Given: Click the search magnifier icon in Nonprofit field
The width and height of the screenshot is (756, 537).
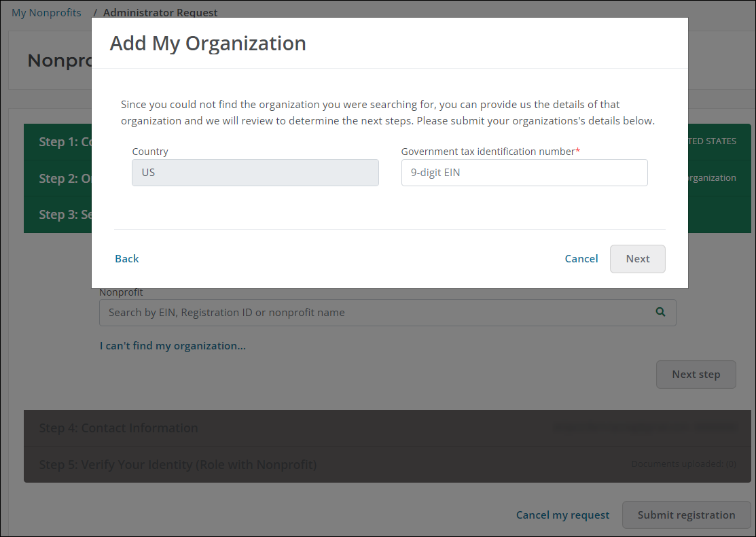Looking at the screenshot, I should click(x=660, y=313).
